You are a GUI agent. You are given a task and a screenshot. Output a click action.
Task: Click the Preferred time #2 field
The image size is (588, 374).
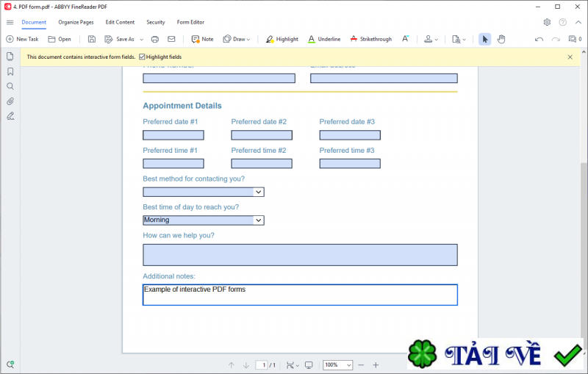tap(262, 163)
